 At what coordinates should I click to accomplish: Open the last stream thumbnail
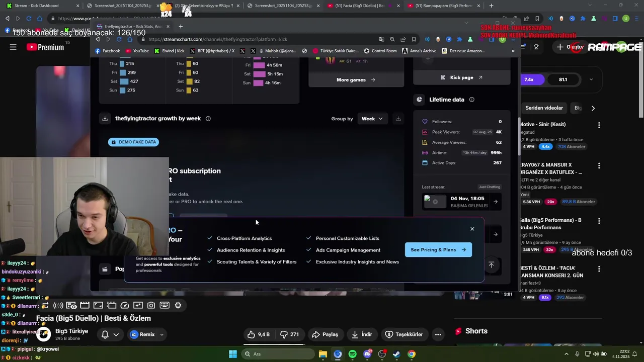click(x=435, y=202)
